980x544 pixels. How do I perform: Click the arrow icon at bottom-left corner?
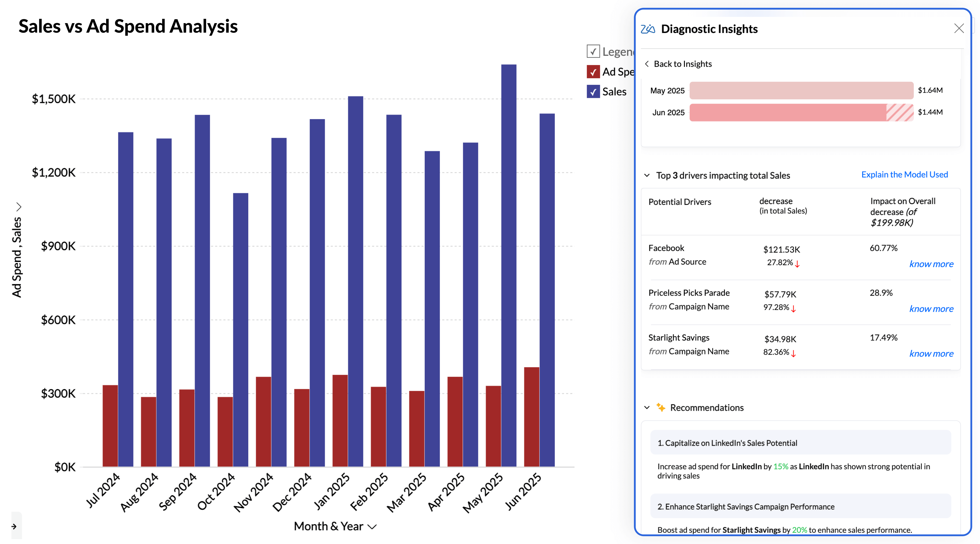(14, 527)
